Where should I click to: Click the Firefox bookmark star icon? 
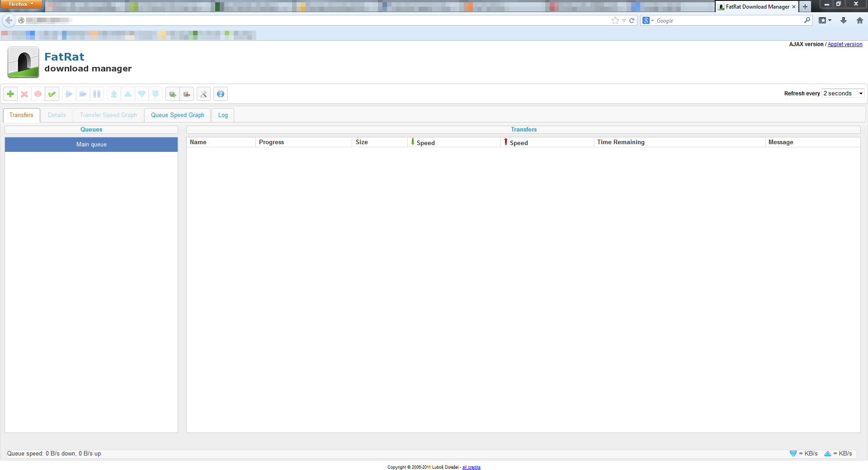coord(615,20)
